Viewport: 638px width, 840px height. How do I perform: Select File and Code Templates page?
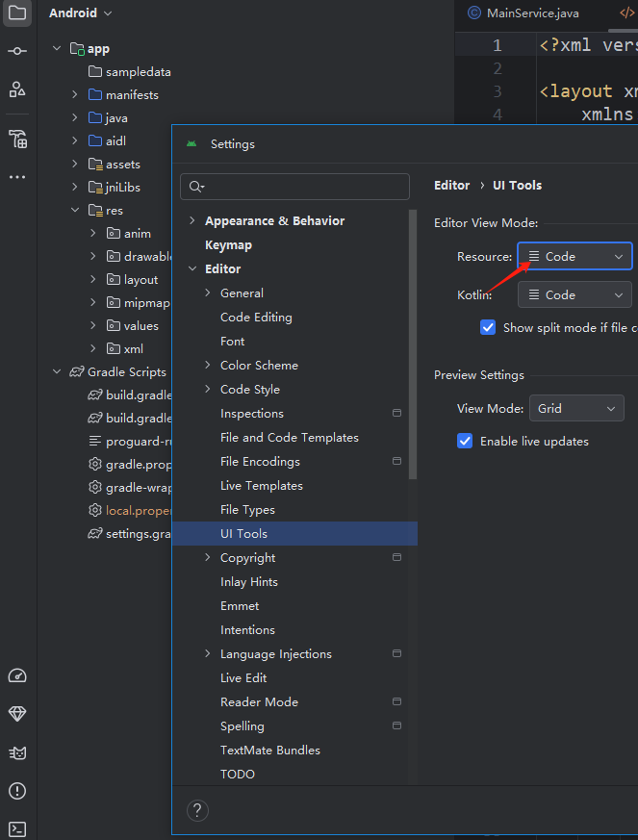(x=290, y=438)
